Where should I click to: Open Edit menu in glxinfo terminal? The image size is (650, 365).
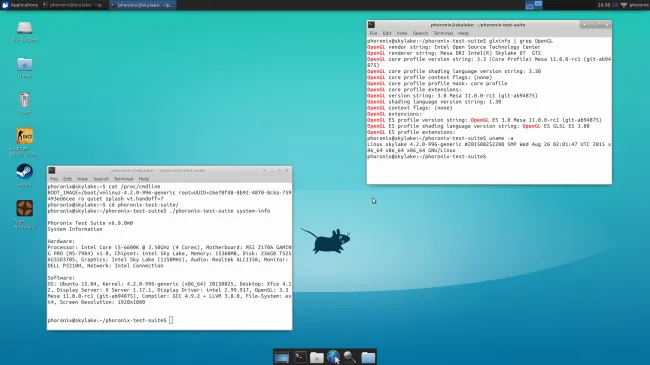387,33
